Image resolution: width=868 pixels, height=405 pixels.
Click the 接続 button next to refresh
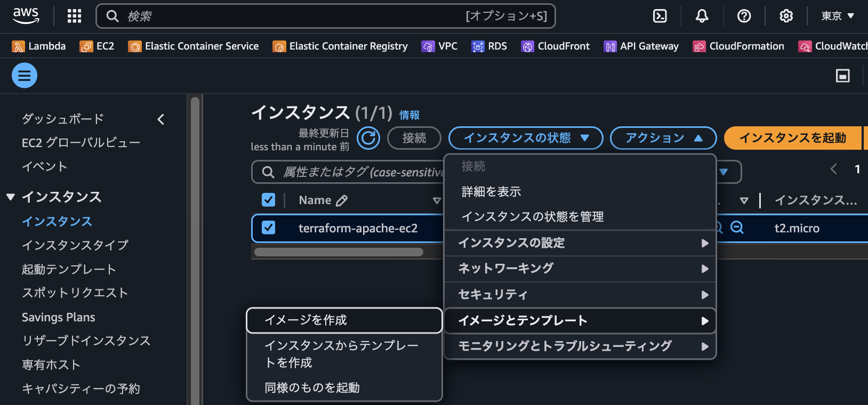pyautogui.click(x=414, y=138)
